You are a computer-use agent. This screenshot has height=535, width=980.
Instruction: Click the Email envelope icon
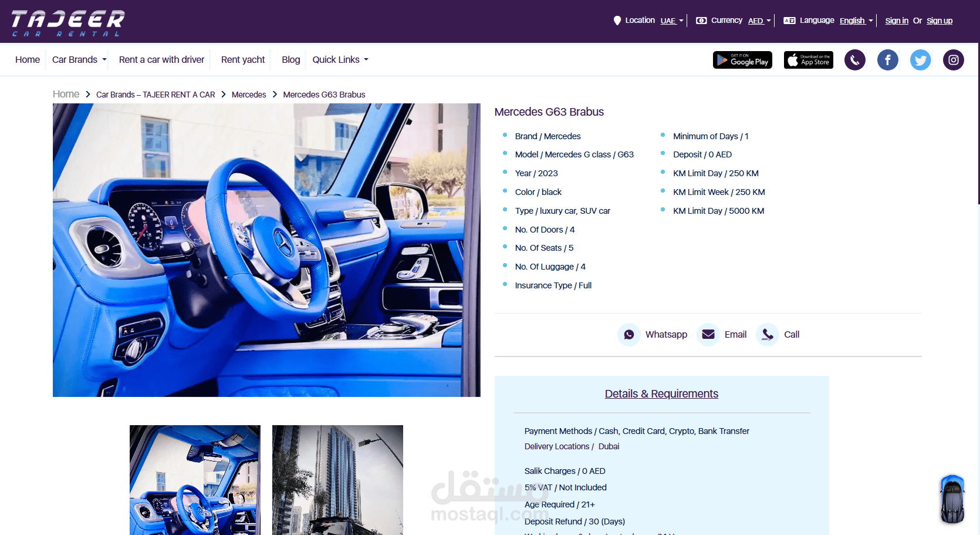(x=708, y=335)
